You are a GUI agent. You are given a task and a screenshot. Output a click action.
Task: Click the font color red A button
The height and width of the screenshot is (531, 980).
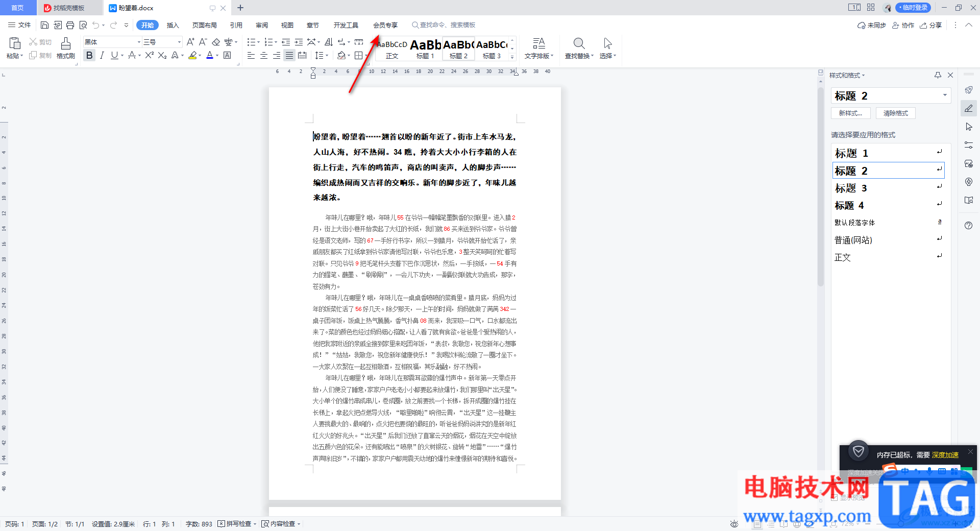tap(209, 55)
